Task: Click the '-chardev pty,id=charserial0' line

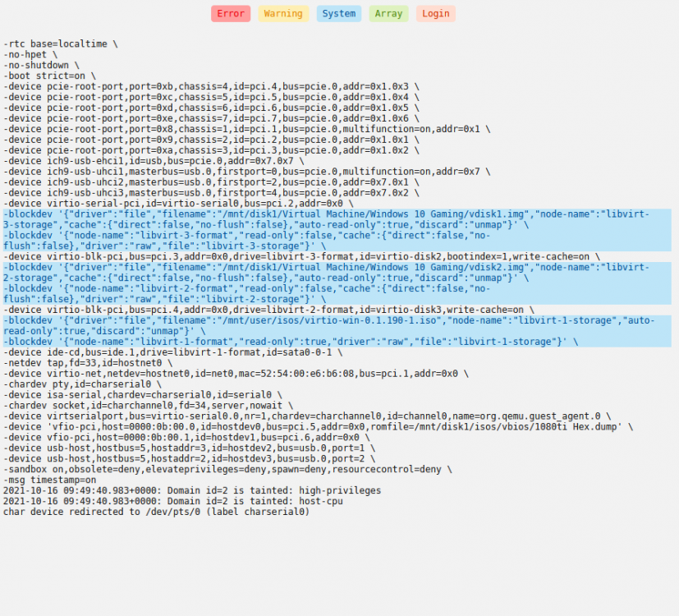Action: [x=82, y=384]
